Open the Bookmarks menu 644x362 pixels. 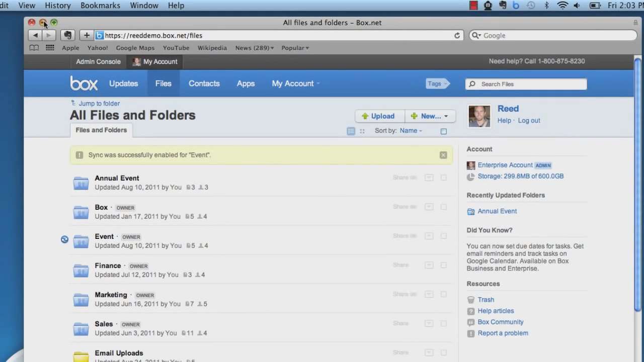(100, 6)
